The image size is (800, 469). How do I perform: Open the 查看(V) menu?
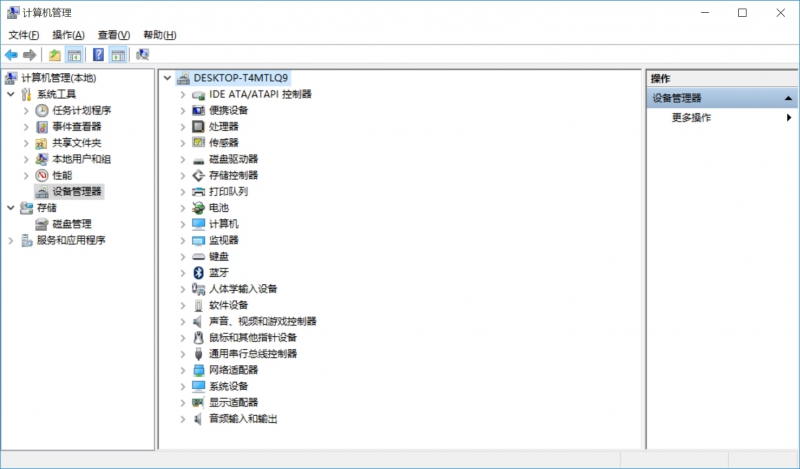point(113,35)
